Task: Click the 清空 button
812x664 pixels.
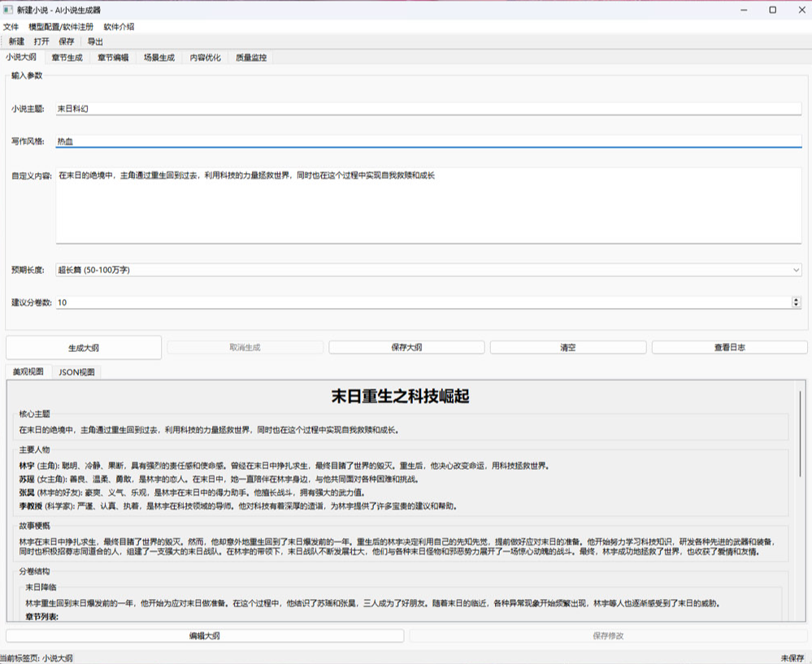Action: (x=567, y=346)
